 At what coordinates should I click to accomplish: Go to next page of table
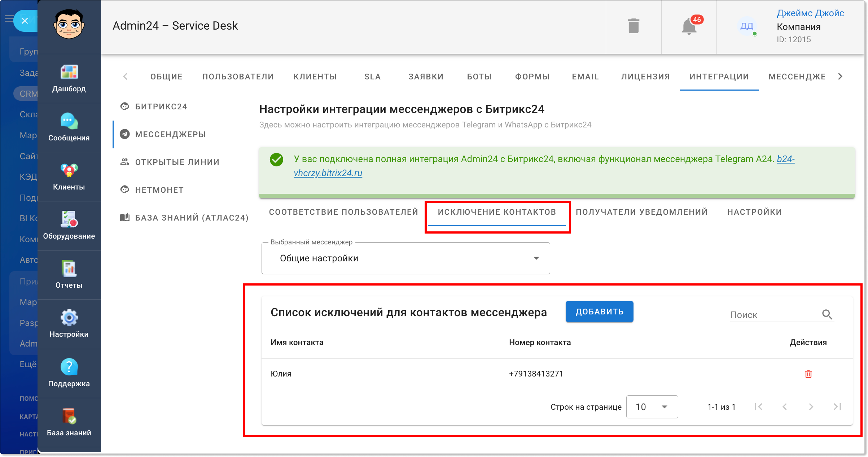click(x=811, y=407)
